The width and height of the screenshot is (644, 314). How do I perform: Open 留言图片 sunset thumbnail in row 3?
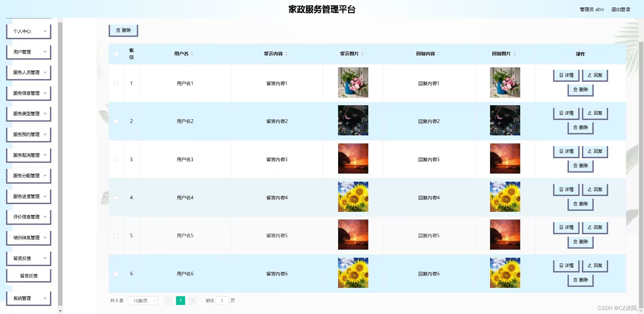[353, 159]
